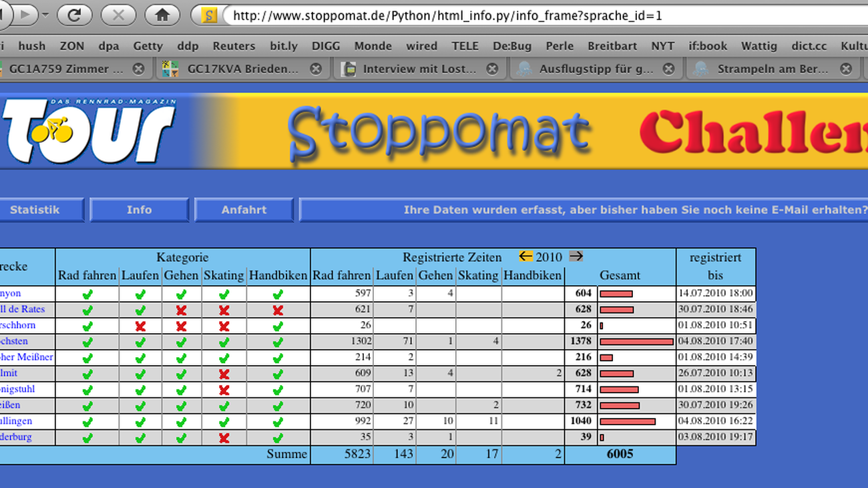Open the Anfahrt page
The width and height of the screenshot is (868, 488).
click(244, 210)
